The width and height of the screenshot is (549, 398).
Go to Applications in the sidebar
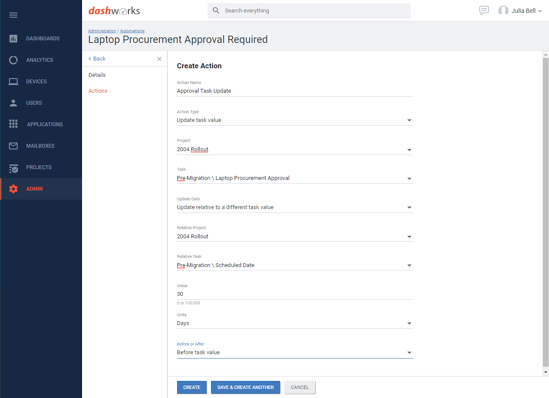click(x=45, y=124)
